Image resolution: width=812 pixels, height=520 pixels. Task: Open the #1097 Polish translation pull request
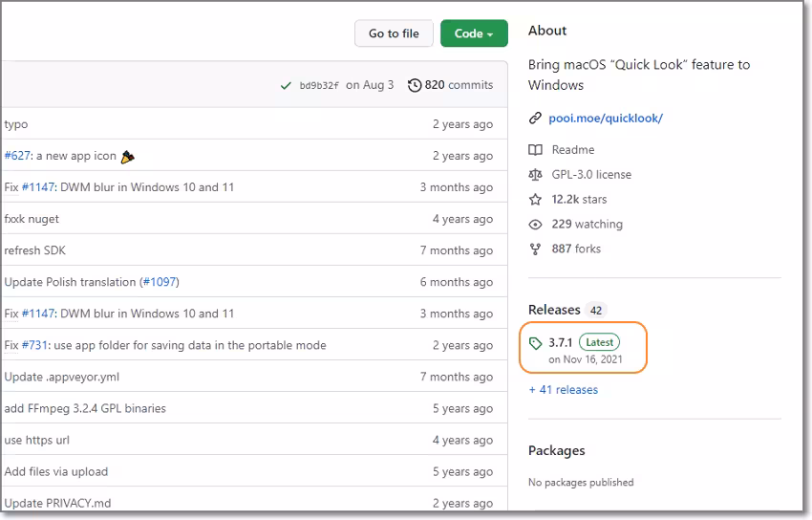click(x=160, y=282)
